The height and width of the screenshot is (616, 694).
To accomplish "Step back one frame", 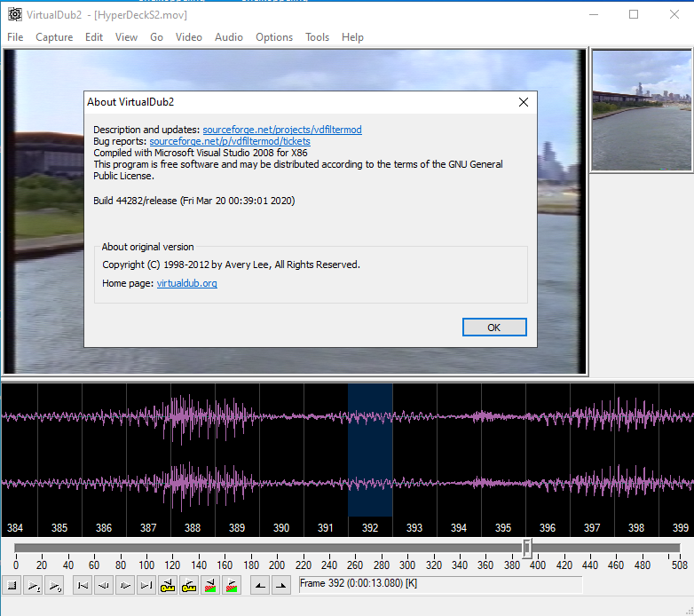I will pos(103,585).
